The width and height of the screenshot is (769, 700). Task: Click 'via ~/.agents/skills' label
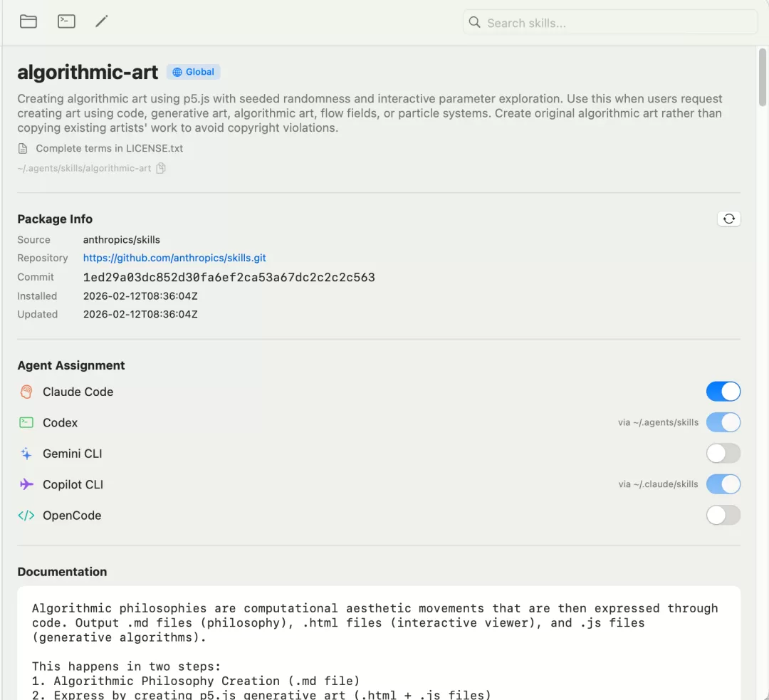(658, 422)
